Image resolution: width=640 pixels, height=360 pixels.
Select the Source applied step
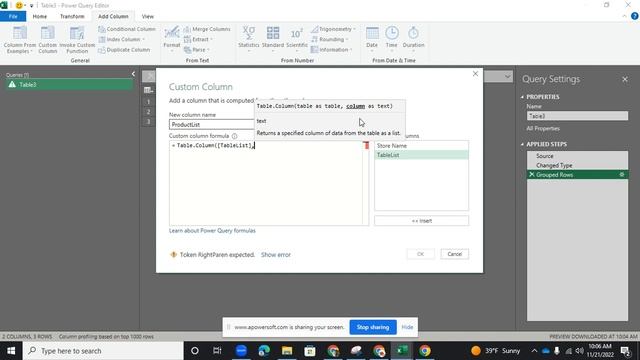(577, 156)
